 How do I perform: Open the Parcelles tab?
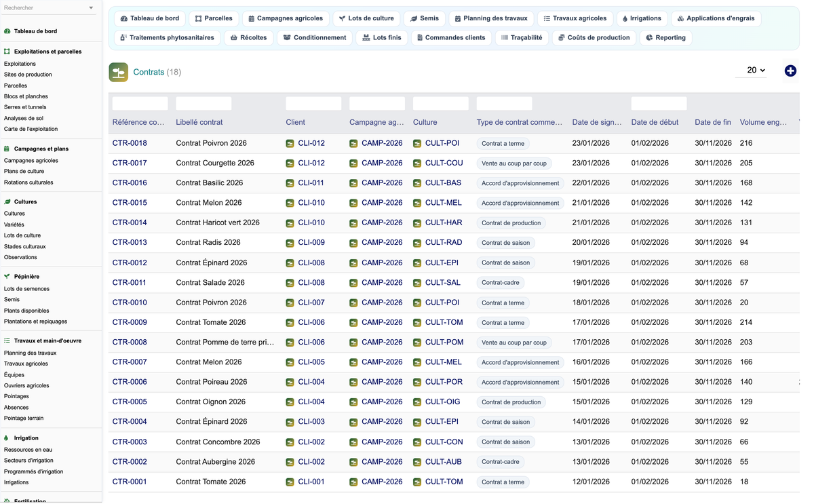214,18
